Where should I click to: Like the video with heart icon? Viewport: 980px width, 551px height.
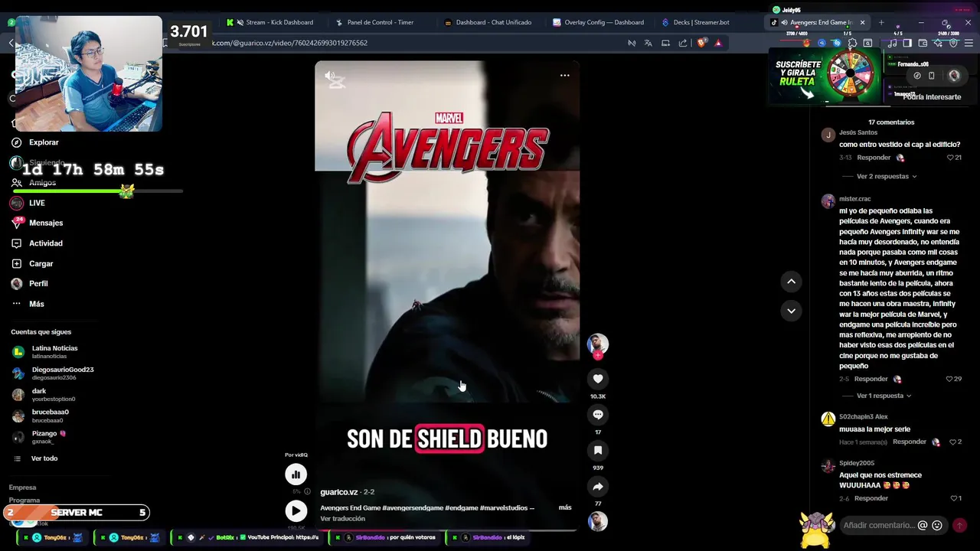pos(598,379)
